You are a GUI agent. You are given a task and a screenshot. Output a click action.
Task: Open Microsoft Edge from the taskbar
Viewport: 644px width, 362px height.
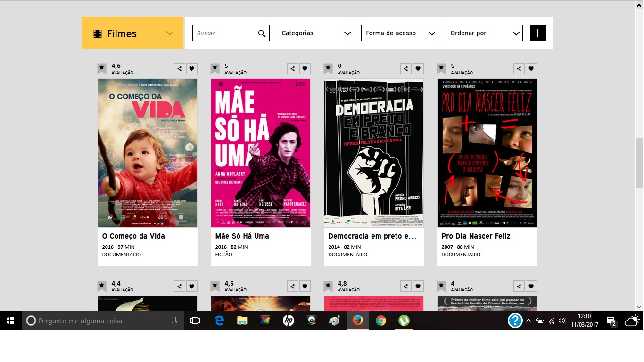pos(219,321)
